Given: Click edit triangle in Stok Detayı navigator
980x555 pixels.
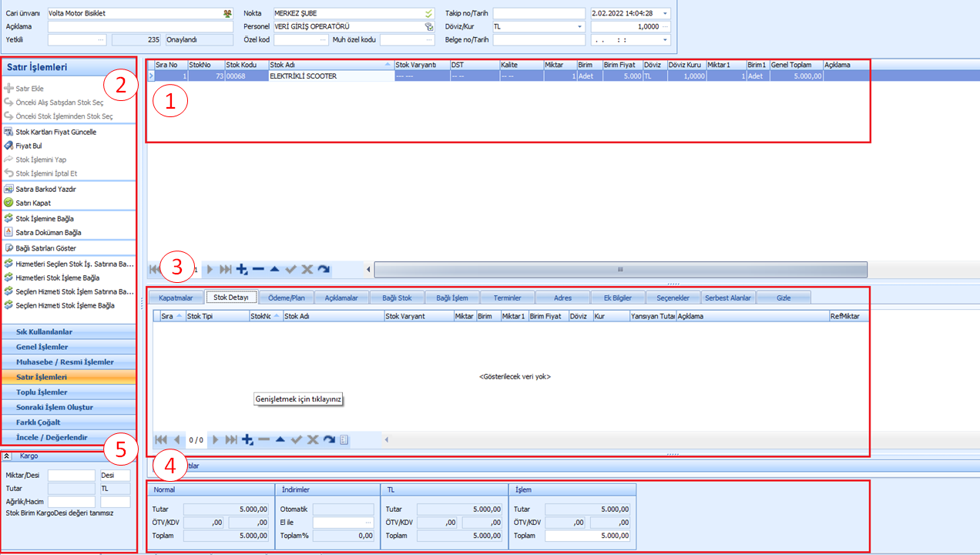Looking at the screenshot, I should pyautogui.click(x=280, y=439).
